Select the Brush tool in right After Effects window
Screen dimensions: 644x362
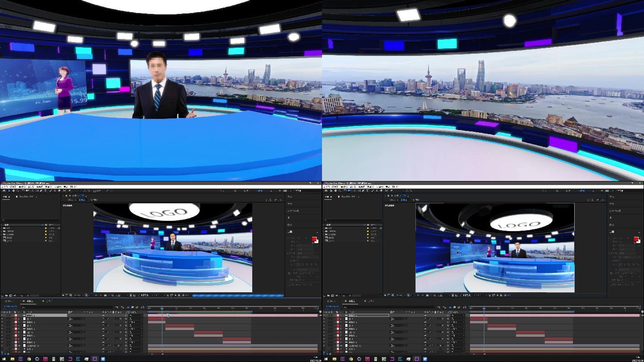coord(373,191)
